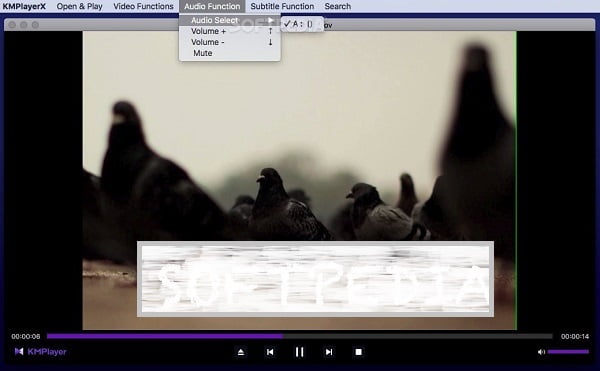
Task: Skip to the previous track
Action: 270,352
